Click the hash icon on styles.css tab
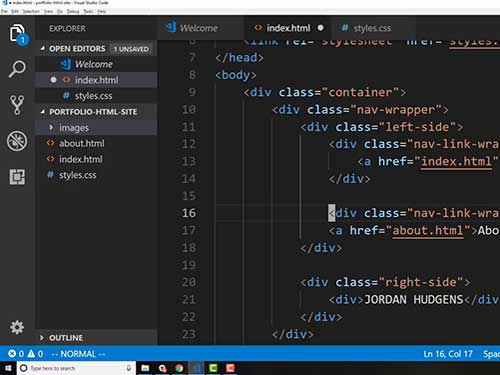The image size is (500, 375). tap(345, 28)
